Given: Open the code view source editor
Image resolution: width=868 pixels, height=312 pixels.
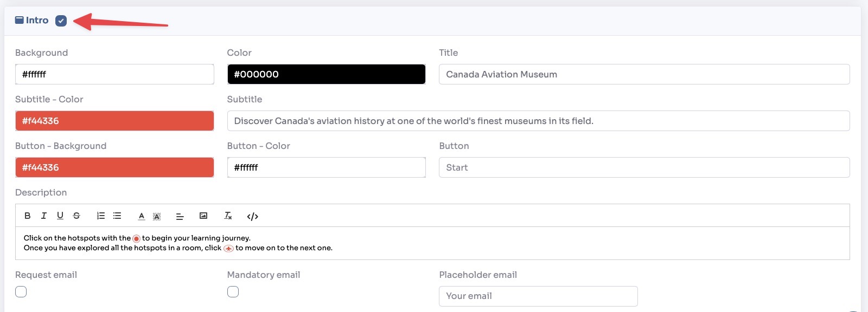Looking at the screenshot, I should pyautogui.click(x=252, y=216).
